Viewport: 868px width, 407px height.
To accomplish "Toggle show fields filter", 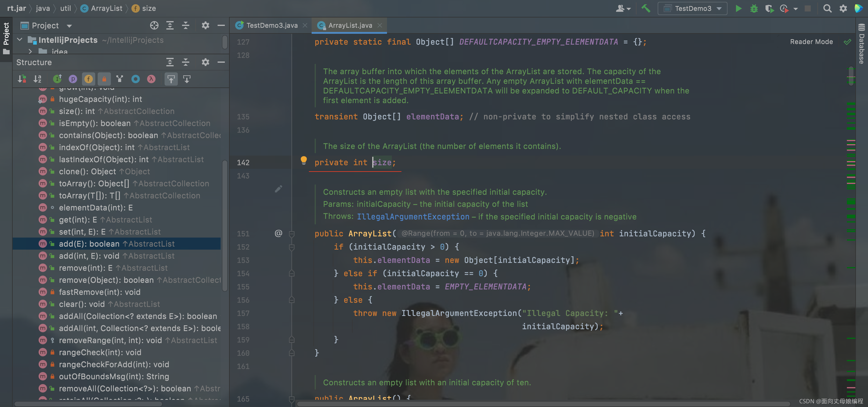I will pos(89,79).
